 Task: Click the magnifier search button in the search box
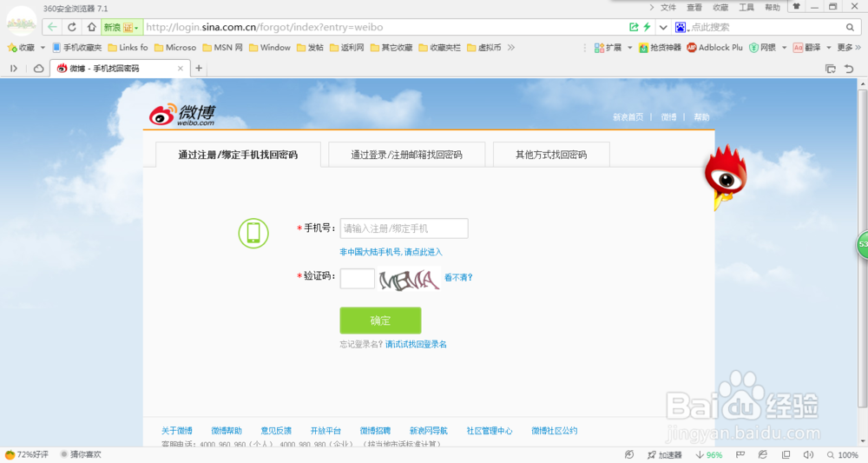tap(850, 27)
